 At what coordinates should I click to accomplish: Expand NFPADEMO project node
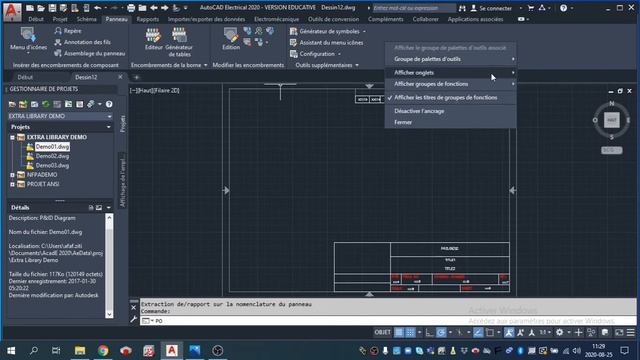(12, 175)
